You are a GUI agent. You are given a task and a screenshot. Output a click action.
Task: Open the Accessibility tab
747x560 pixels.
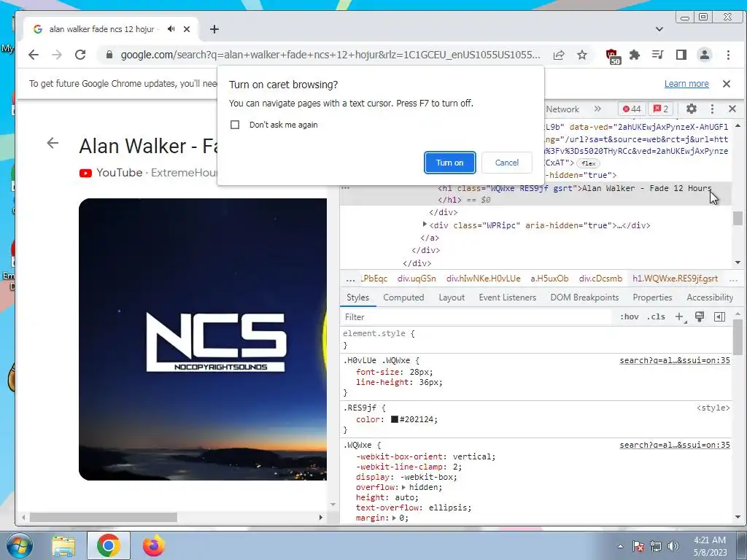710,297
